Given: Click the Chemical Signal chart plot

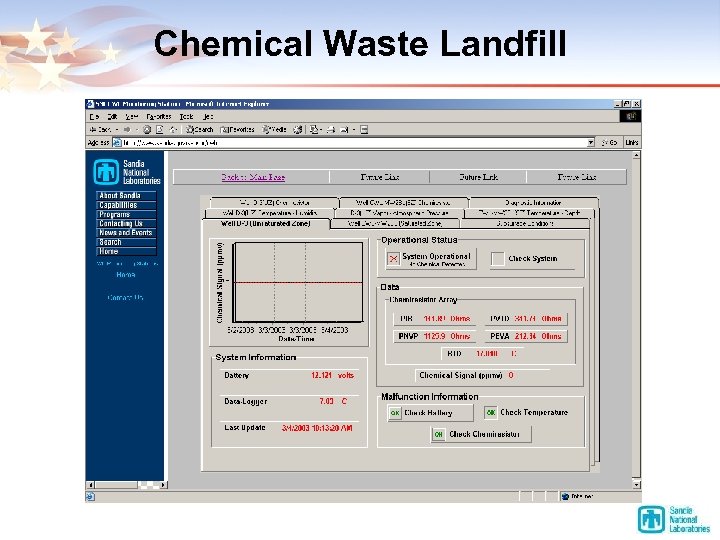Looking at the screenshot, I should click(x=298, y=282).
